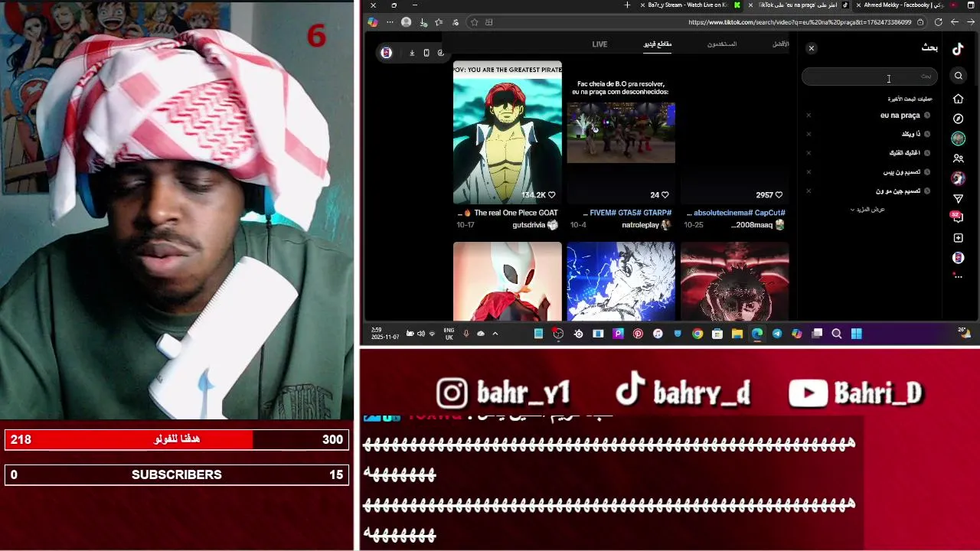Open the blue lightning anime video thumbnail
The image size is (980, 551).
621,282
